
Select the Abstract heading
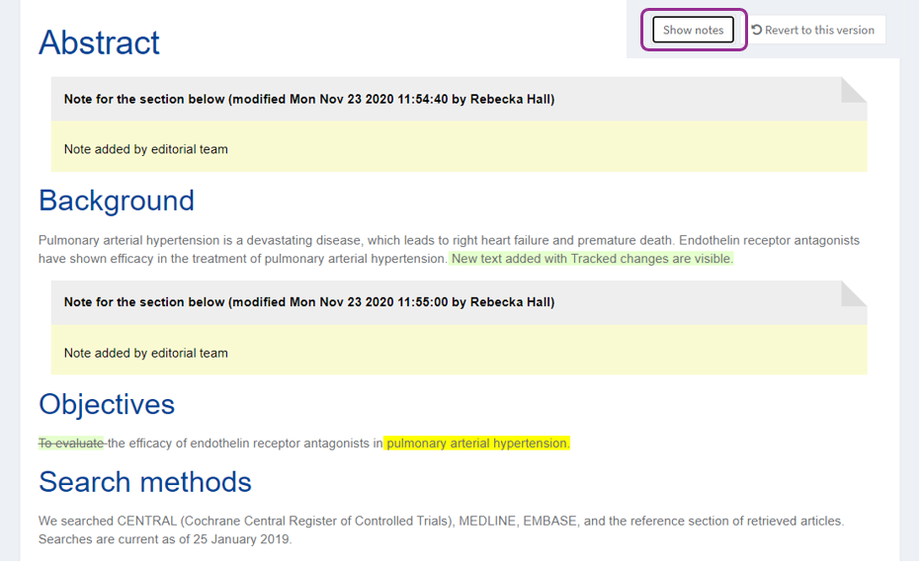point(99,42)
